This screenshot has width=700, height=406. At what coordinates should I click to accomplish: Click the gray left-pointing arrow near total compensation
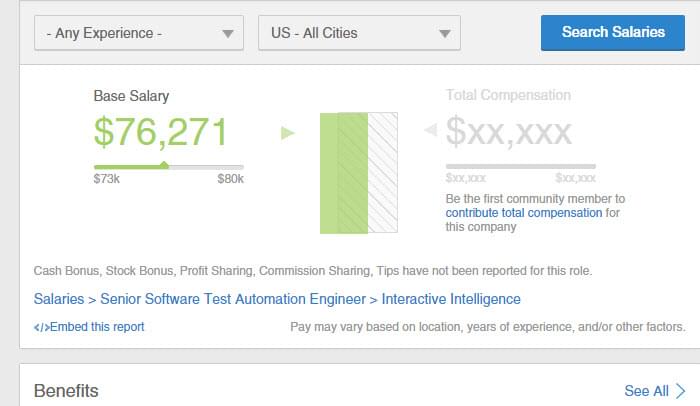click(430, 130)
